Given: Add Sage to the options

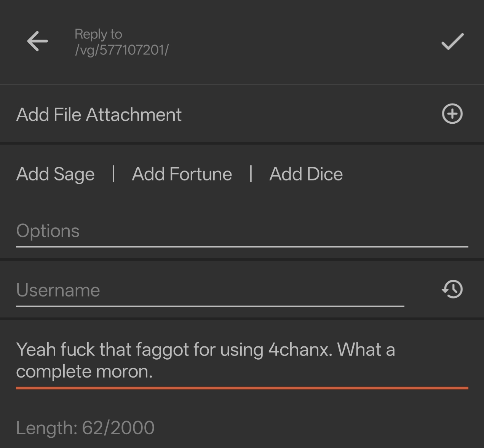Looking at the screenshot, I should [56, 174].
